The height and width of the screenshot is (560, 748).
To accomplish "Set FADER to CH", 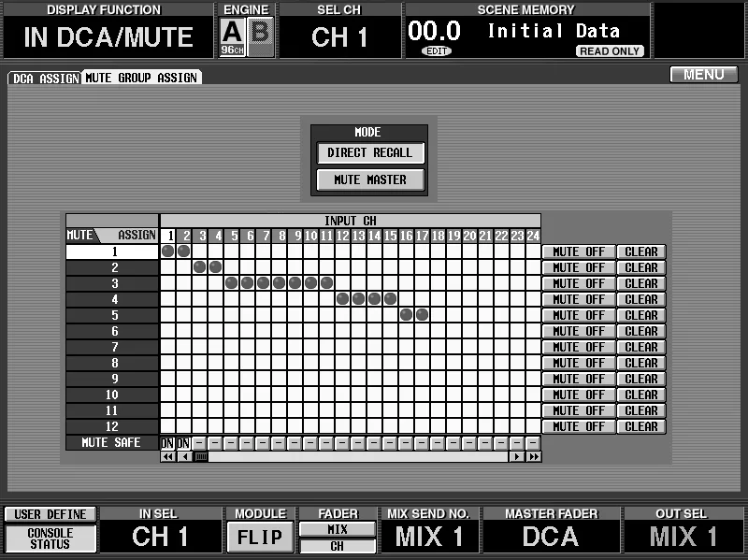I will pos(338,546).
